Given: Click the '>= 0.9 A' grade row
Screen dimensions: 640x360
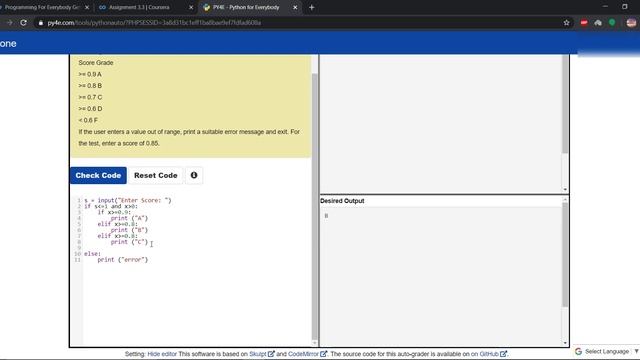Looking at the screenshot, I should coord(90,74).
